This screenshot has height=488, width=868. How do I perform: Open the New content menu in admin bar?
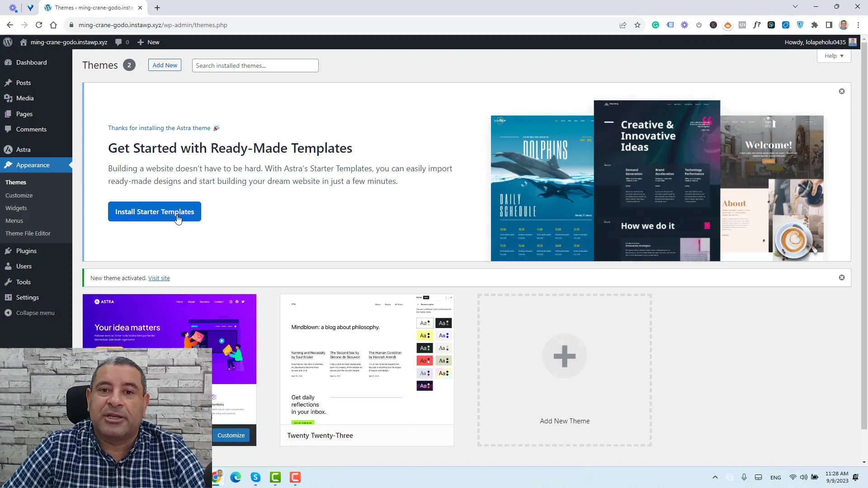click(x=148, y=42)
